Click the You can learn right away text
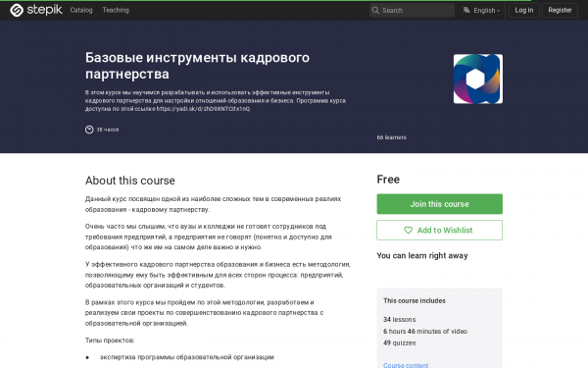 click(422, 256)
